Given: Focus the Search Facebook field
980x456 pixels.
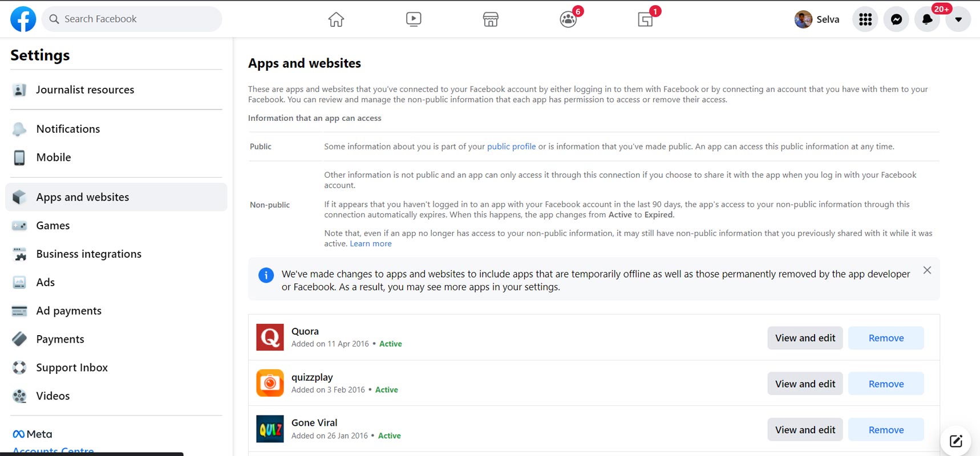Looking at the screenshot, I should tap(132, 19).
